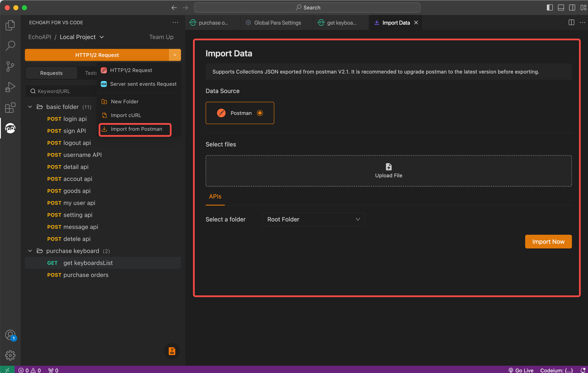
Task: Click the Postman logo icon
Action: pyautogui.click(x=221, y=113)
